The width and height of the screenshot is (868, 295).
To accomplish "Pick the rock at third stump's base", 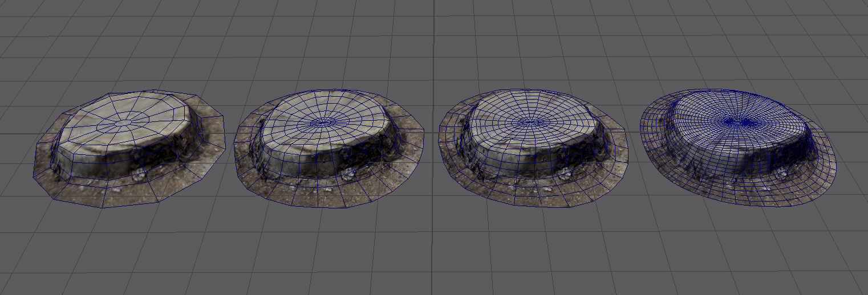I will (566, 173).
